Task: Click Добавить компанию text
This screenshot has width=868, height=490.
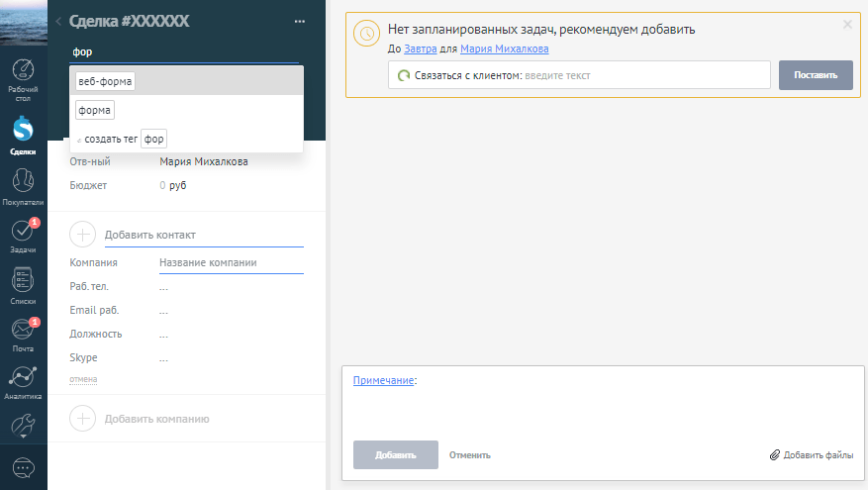Action: 156,419
